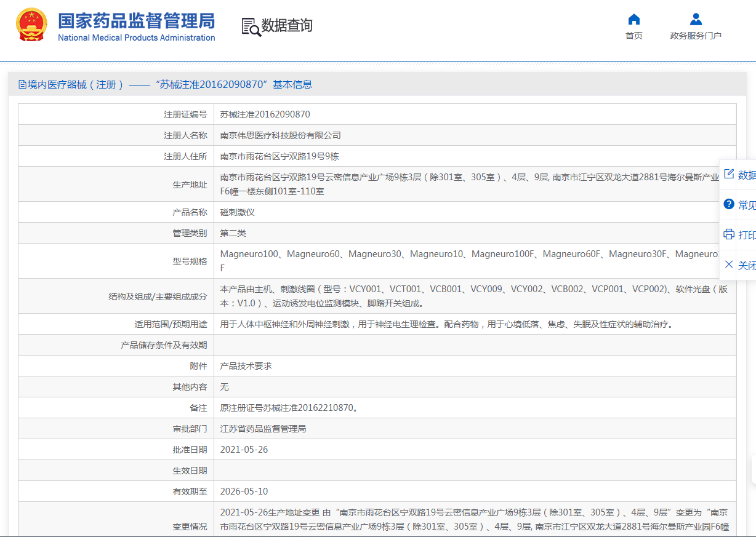Go to 首页 link
Viewport: 756px width, 537px height.
point(633,36)
